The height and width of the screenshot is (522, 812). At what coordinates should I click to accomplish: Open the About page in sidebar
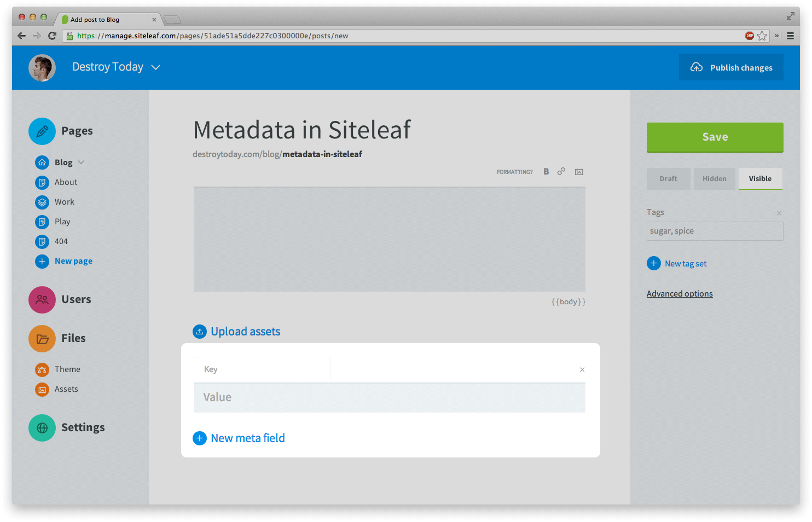(66, 182)
